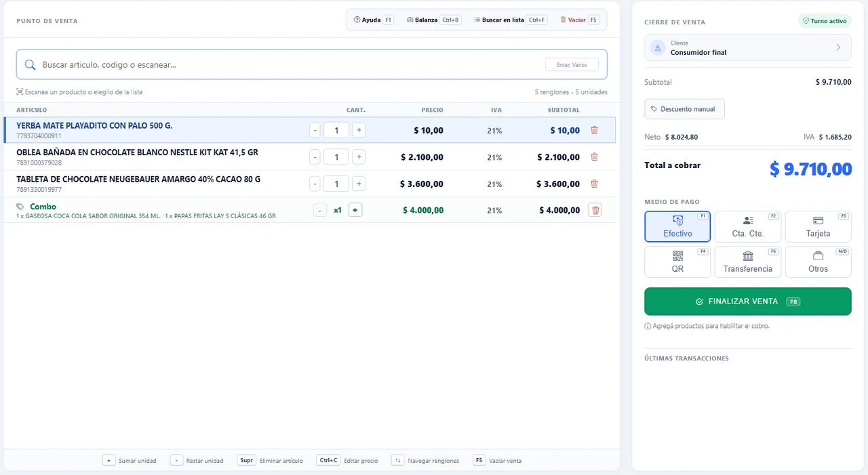Screen dimensions: 868x475
Task: Click the Articulo column header
Action: (x=32, y=110)
